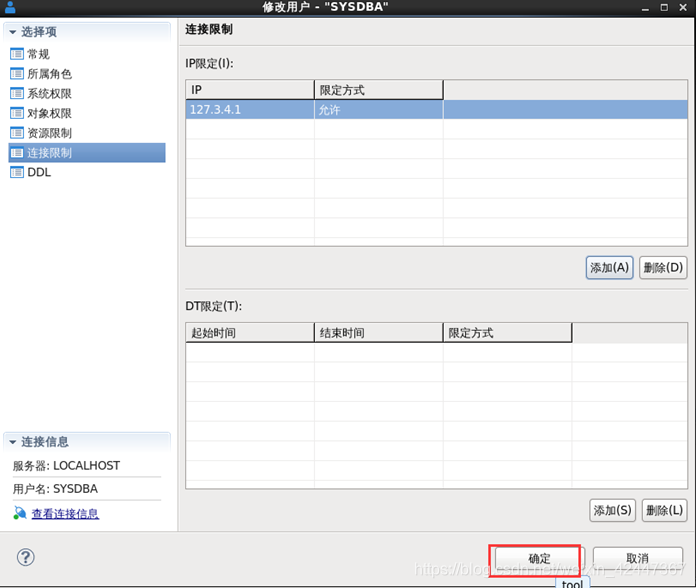696x588 pixels.
Task: Click the 用户名: SYSDBA text
Action: click(55, 489)
